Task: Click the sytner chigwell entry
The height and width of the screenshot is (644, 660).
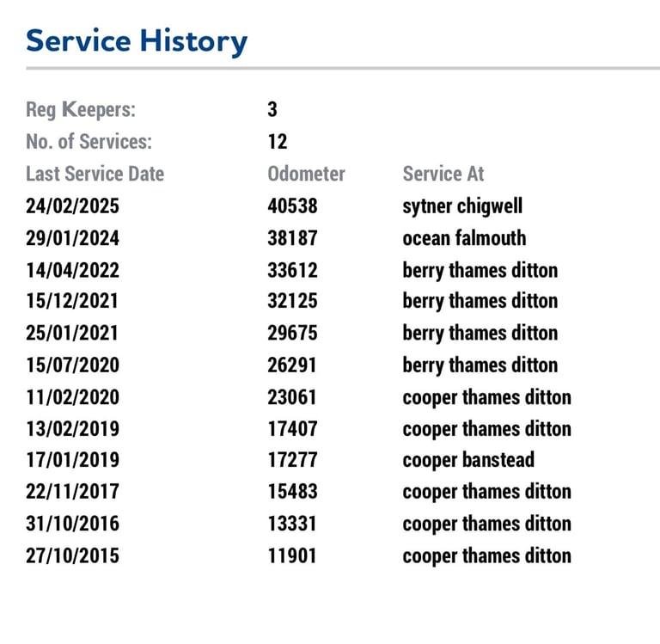Action: [x=462, y=206]
